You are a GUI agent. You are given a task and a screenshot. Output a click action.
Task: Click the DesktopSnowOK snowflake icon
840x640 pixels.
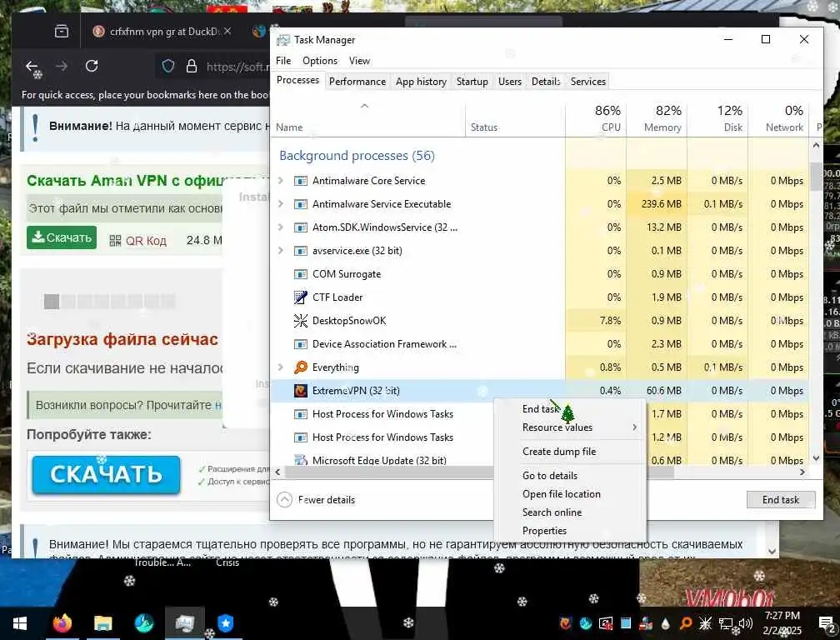(x=301, y=320)
